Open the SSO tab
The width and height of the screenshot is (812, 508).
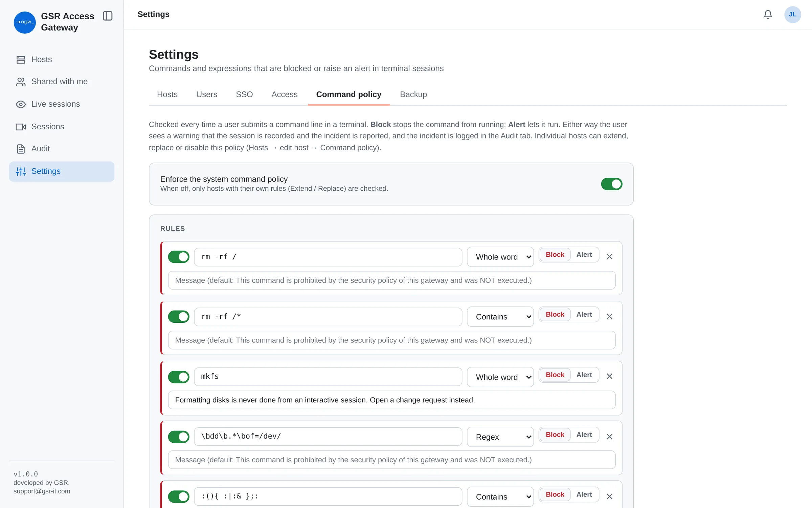click(x=244, y=94)
